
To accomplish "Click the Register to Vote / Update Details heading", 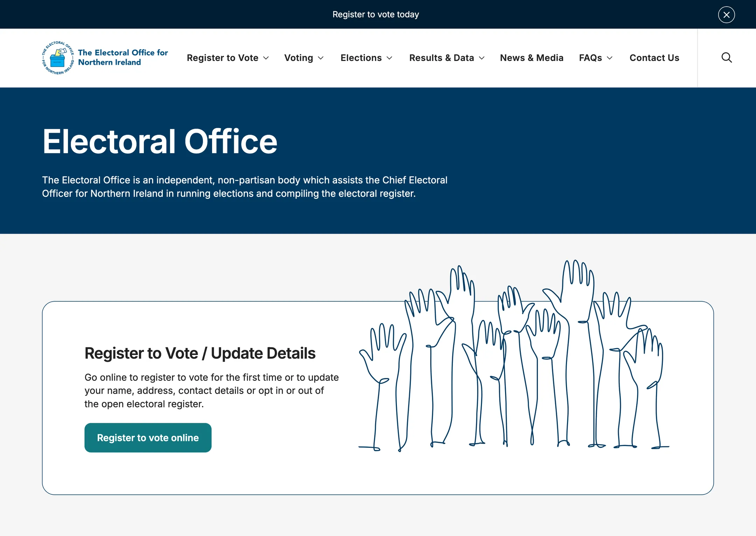I will click(x=200, y=353).
